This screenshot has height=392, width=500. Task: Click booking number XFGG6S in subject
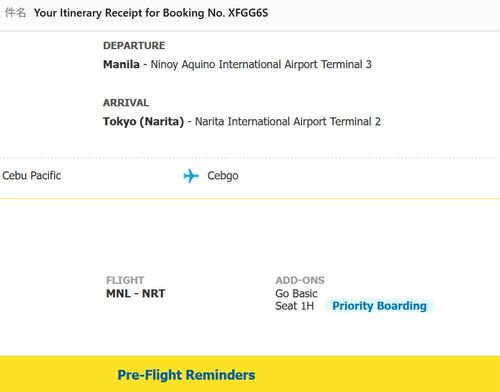coord(248,13)
